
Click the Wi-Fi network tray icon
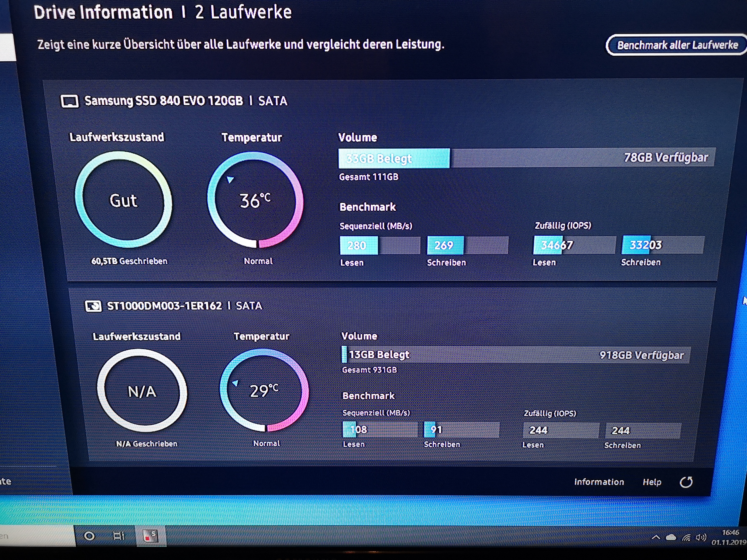pos(686,537)
